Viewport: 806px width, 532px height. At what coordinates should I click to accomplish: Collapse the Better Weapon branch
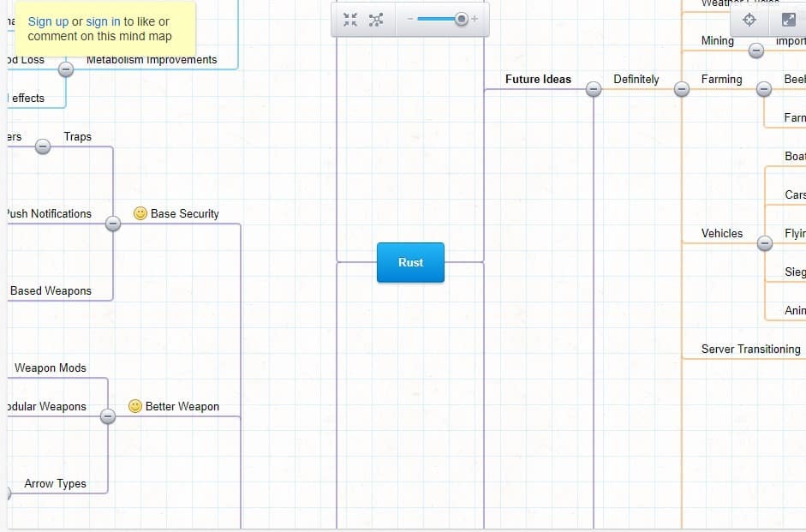click(x=107, y=416)
